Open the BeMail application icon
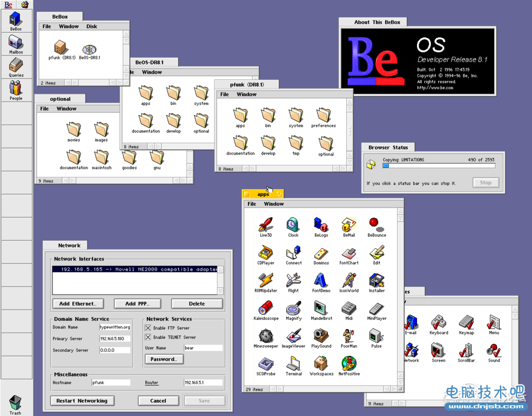 pyautogui.click(x=349, y=225)
